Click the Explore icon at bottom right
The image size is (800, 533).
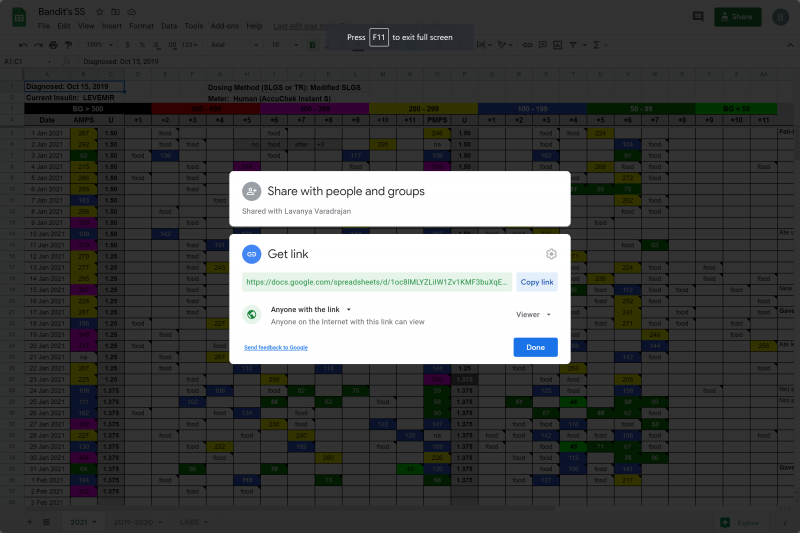point(725,522)
